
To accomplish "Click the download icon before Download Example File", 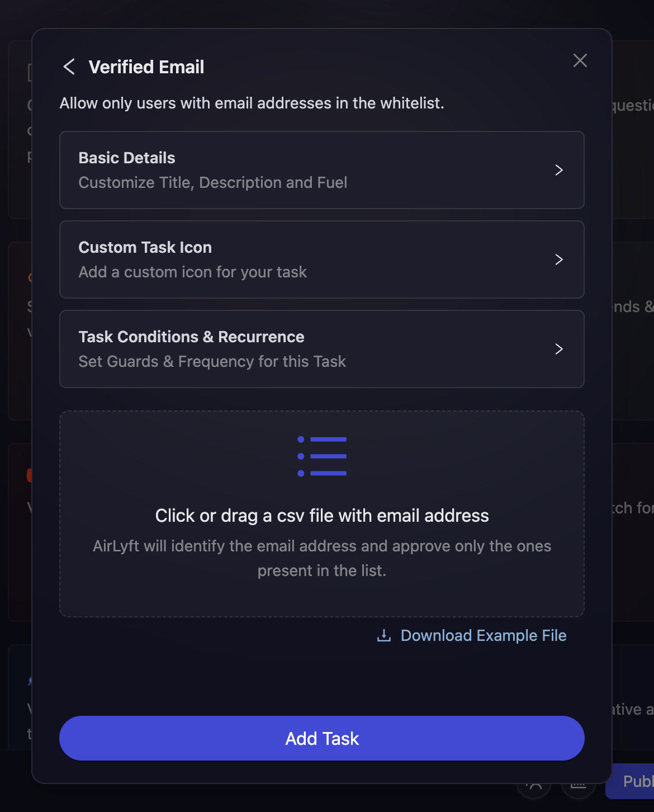I will click(383, 635).
